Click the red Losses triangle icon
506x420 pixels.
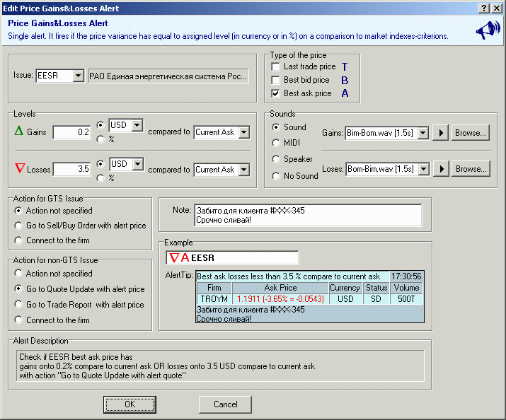tap(19, 169)
